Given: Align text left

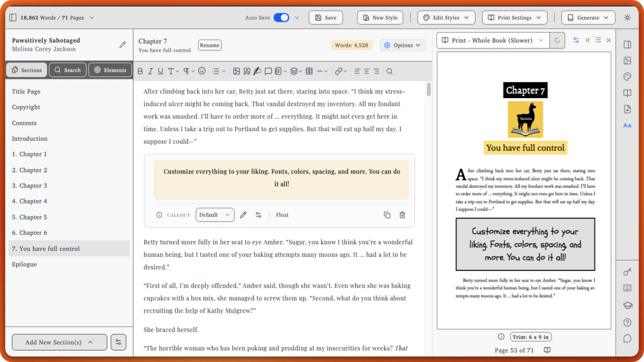Looking at the screenshot, I should 357,71.
